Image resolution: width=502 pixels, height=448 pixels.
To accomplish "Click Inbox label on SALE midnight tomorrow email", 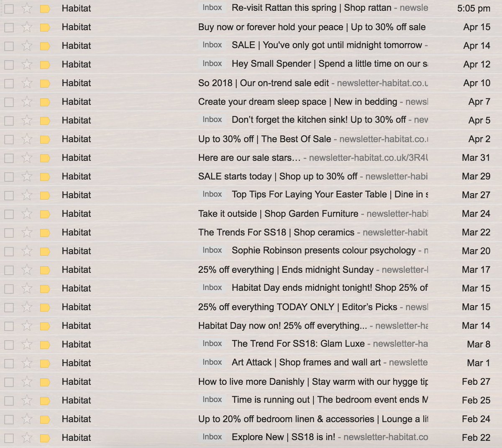I will click(x=212, y=45).
